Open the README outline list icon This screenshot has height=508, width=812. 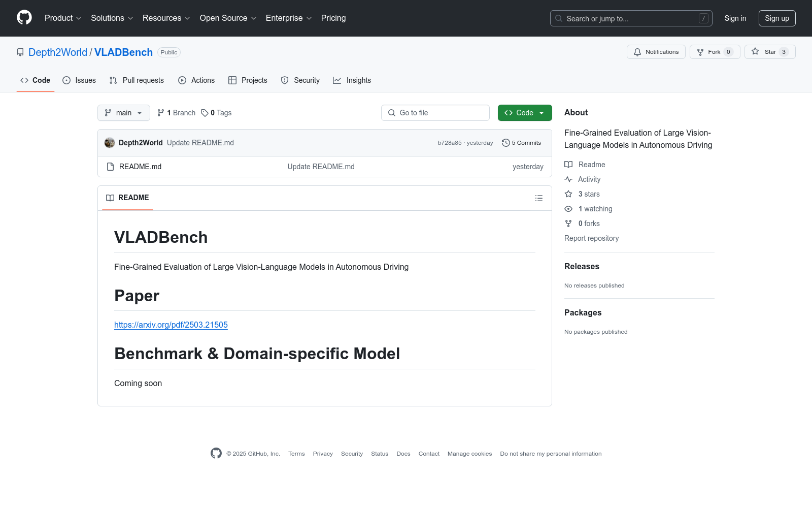click(x=539, y=198)
